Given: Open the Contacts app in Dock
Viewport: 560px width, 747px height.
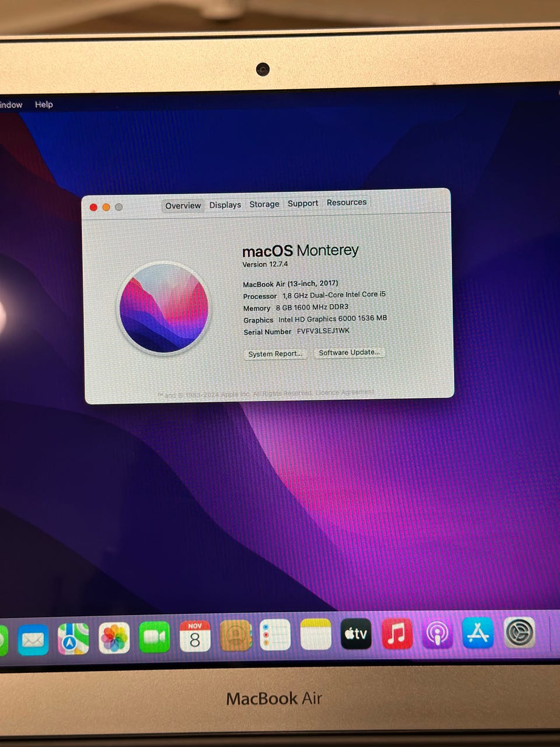Looking at the screenshot, I should pyautogui.click(x=236, y=636).
